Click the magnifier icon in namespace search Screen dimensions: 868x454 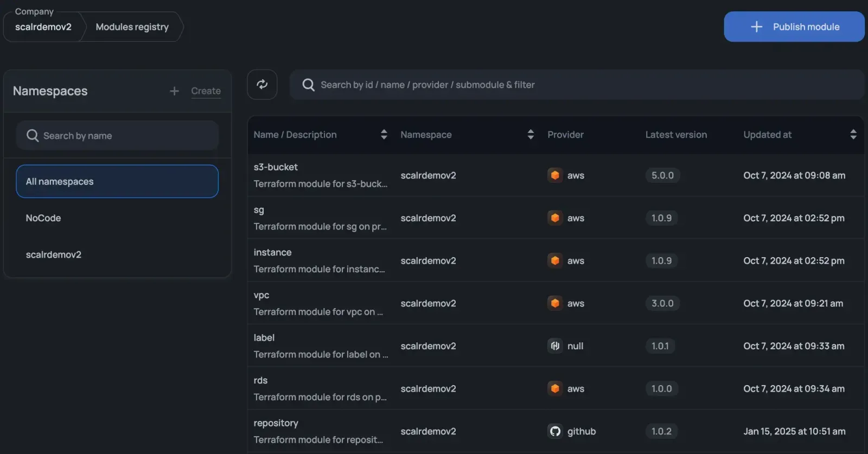pos(33,136)
